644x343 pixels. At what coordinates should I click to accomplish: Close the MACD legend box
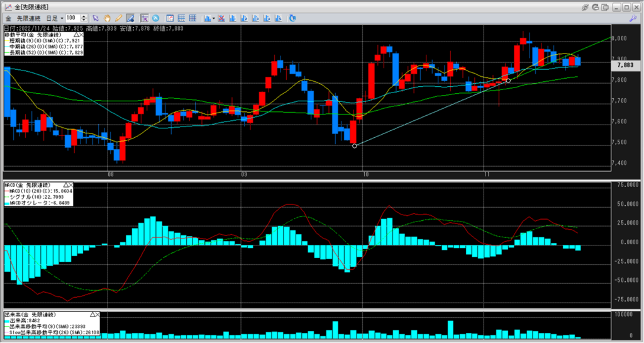tap(70, 185)
